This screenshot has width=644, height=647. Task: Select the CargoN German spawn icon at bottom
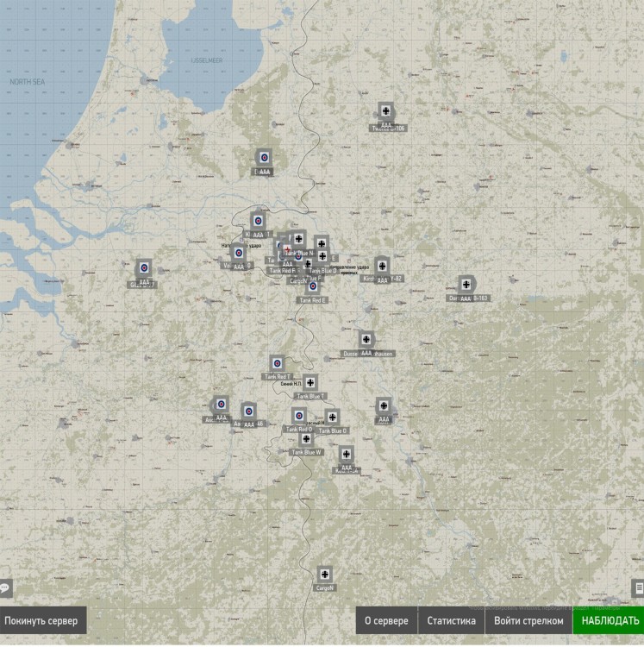(325, 574)
